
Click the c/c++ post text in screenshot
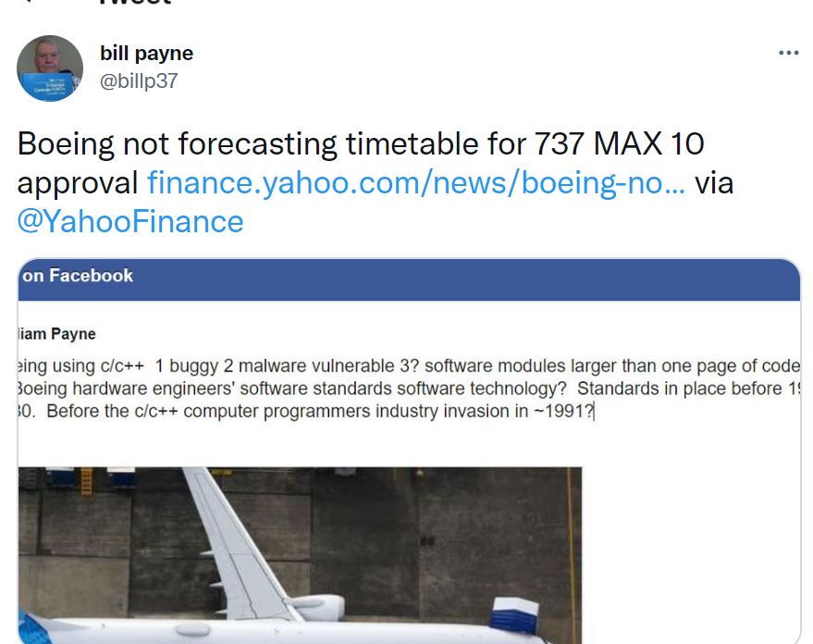click(x=409, y=389)
